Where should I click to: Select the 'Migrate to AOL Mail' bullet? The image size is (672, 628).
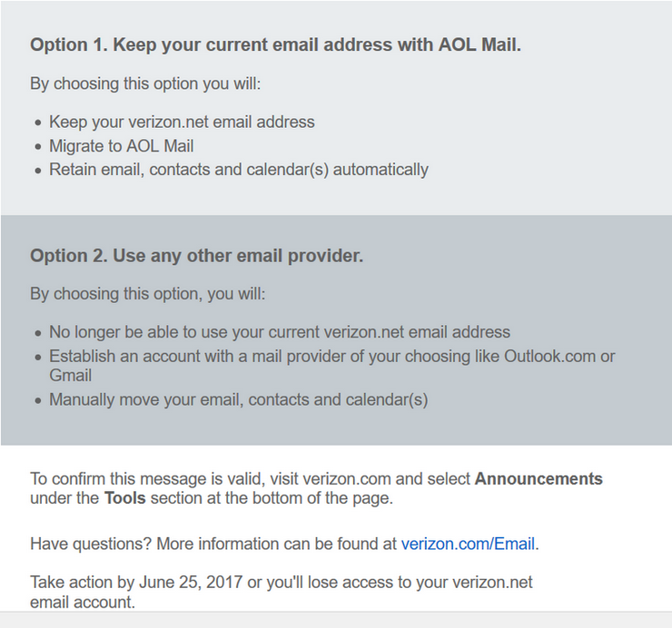121,145
